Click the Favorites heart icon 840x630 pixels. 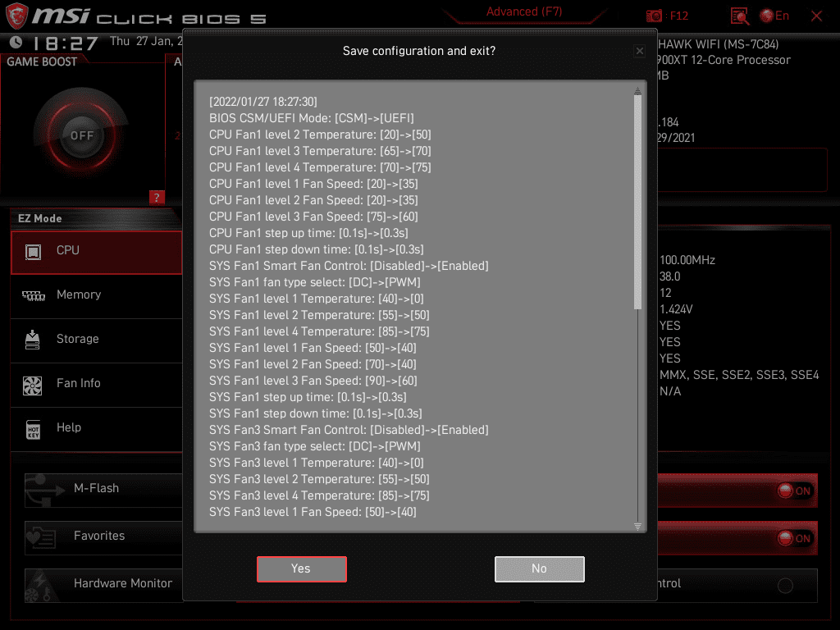pyautogui.click(x=41, y=537)
